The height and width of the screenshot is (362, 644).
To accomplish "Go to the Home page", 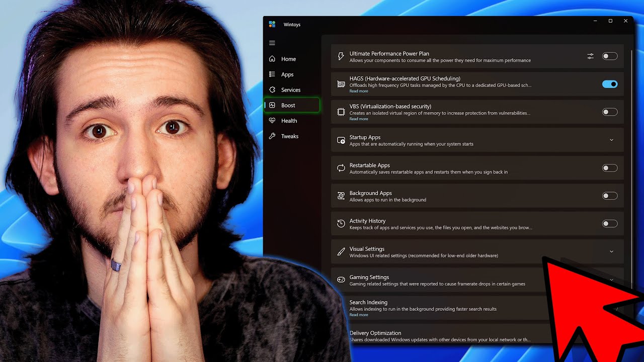I will pyautogui.click(x=291, y=59).
